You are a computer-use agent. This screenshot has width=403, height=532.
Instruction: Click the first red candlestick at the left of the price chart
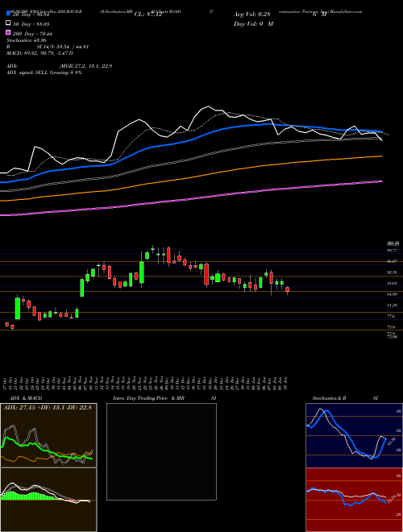pyautogui.click(x=6, y=324)
